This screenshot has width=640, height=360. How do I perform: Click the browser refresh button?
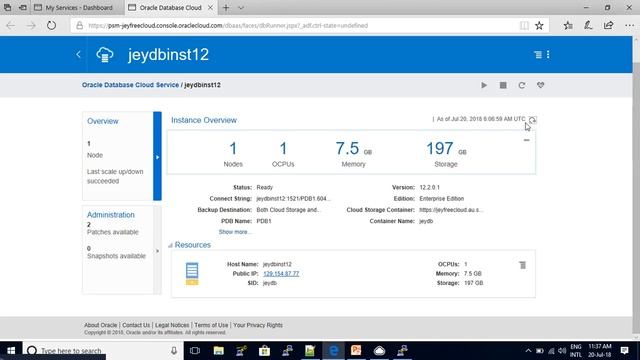coord(51,25)
